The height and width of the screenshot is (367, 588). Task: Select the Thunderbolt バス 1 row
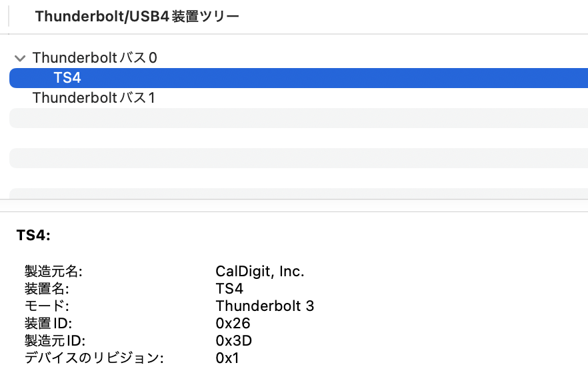click(x=299, y=98)
